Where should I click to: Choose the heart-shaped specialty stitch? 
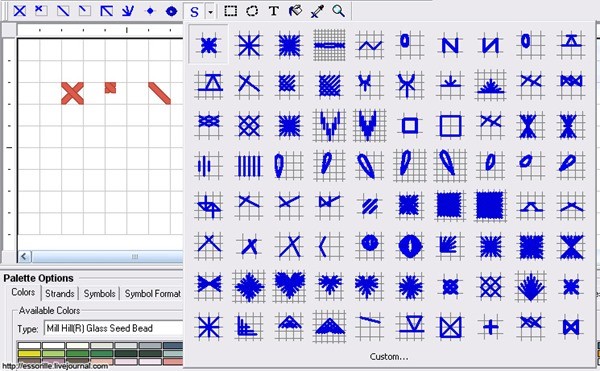289,286
